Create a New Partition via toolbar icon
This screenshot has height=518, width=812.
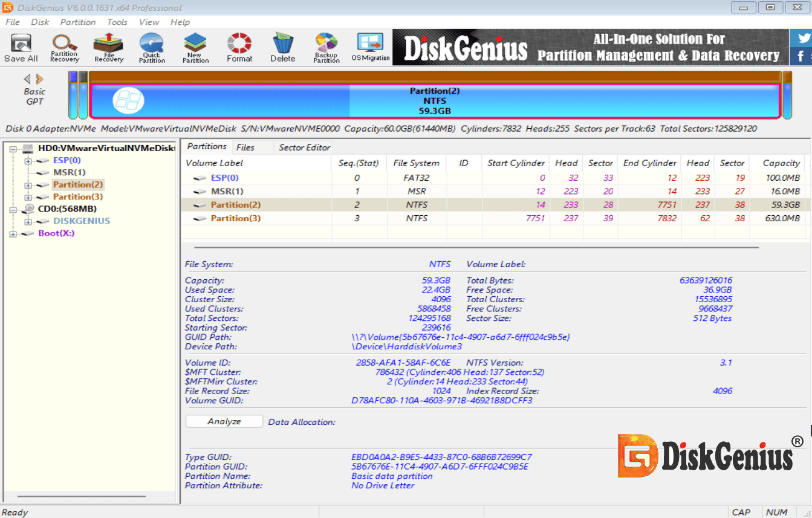click(x=195, y=48)
